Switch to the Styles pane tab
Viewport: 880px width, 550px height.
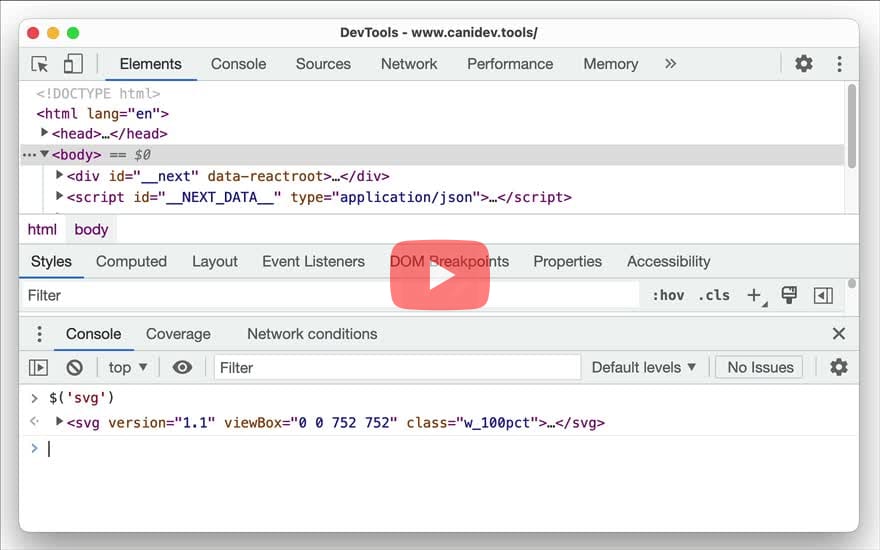(x=51, y=262)
